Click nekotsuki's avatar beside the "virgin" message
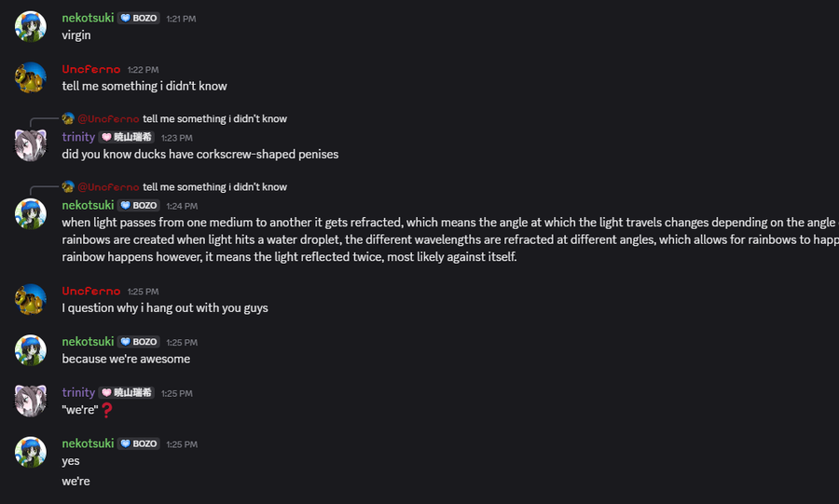Screen dimensions: 839x504 point(31,26)
